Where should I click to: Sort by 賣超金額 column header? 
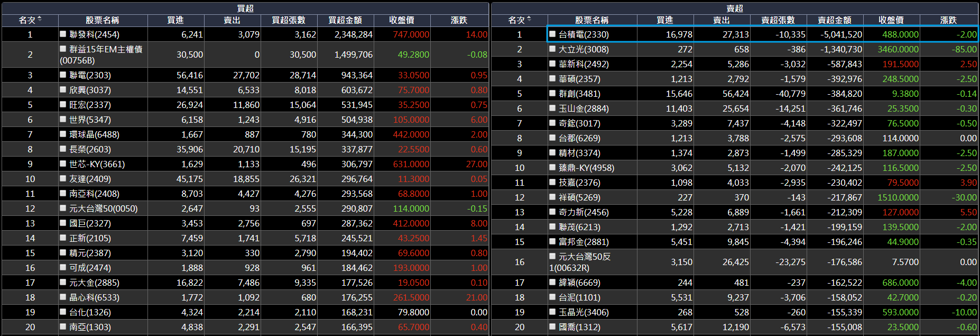[x=835, y=20]
